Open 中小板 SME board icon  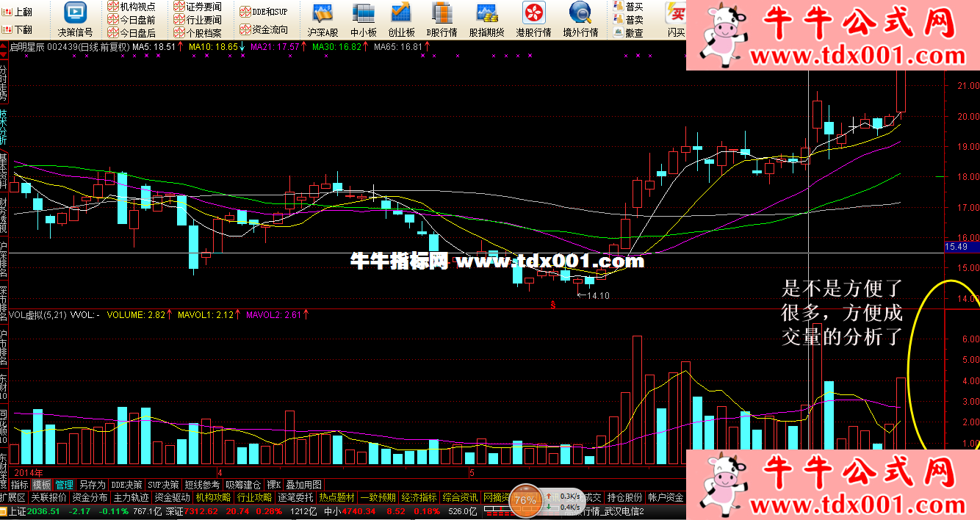point(363,21)
